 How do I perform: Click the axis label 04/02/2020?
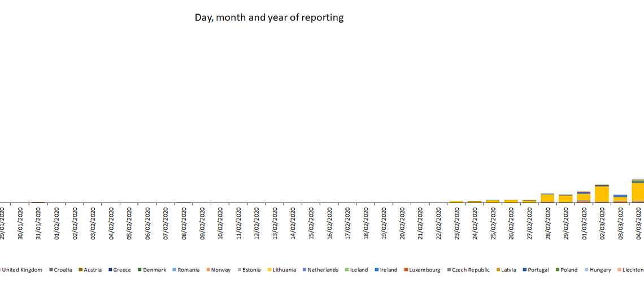[111, 223]
